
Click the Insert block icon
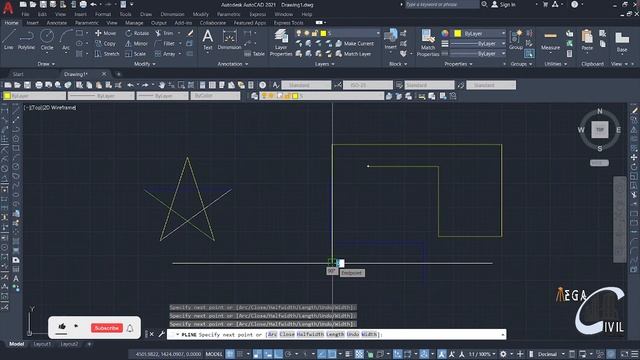coord(391,39)
